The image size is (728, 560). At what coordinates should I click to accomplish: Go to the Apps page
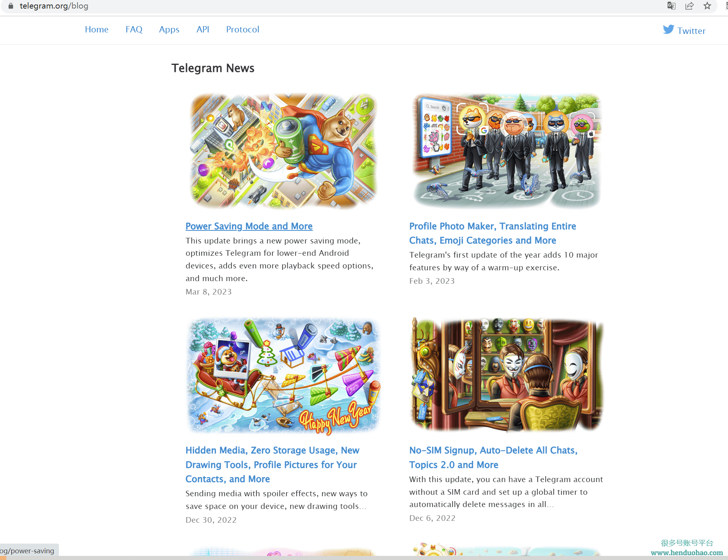point(169,29)
